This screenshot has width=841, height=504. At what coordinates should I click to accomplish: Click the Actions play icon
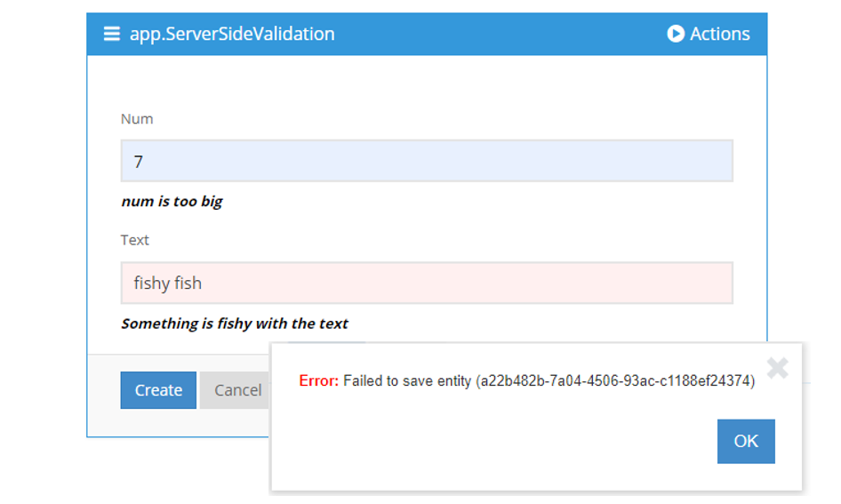[x=676, y=34]
